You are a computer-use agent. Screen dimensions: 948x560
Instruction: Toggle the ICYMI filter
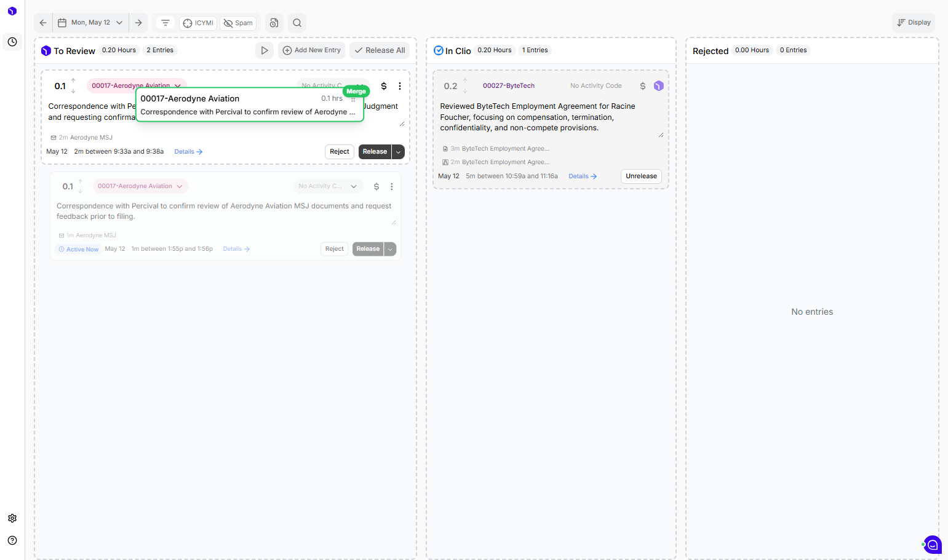198,23
